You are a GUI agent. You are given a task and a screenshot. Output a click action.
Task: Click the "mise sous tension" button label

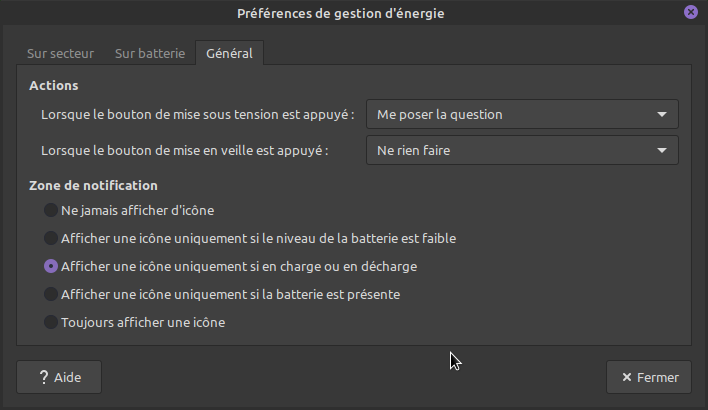pos(198,115)
